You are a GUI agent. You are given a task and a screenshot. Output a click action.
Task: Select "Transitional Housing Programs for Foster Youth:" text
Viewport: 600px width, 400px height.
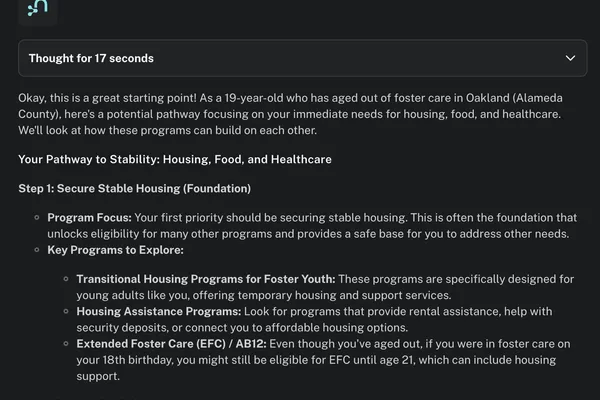tap(206, 279)
